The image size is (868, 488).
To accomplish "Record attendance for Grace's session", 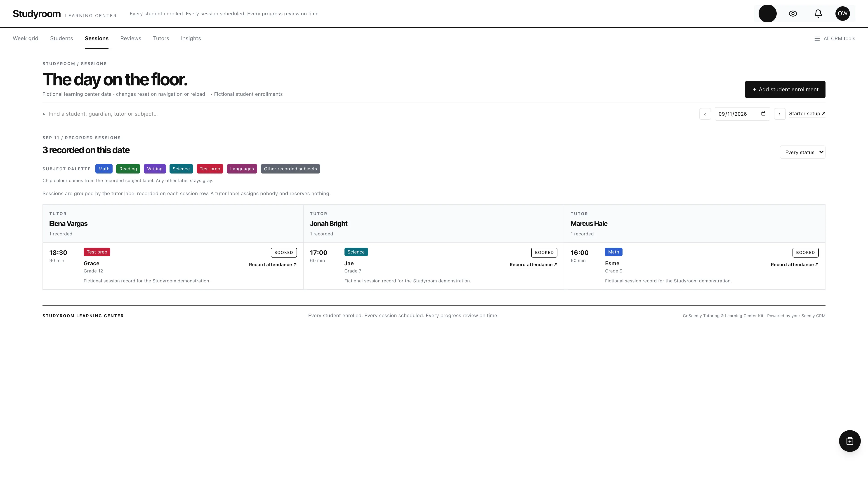I will pos(273,265).
